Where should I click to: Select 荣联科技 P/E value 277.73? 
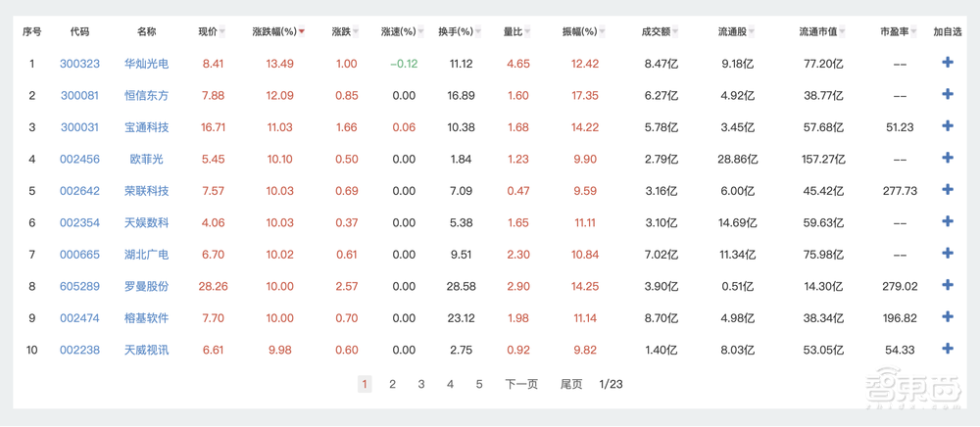pyautogui.click(x=900, y=190)
